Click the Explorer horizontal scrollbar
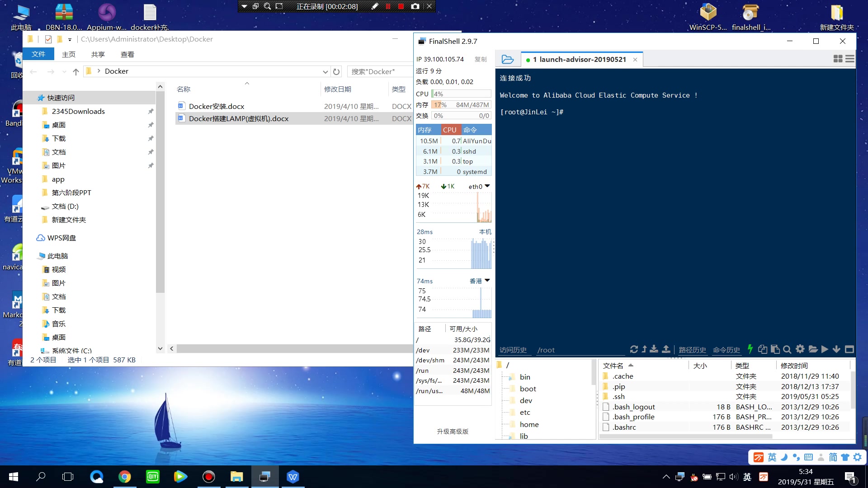 pyautogui.click(x=294, y=348)
